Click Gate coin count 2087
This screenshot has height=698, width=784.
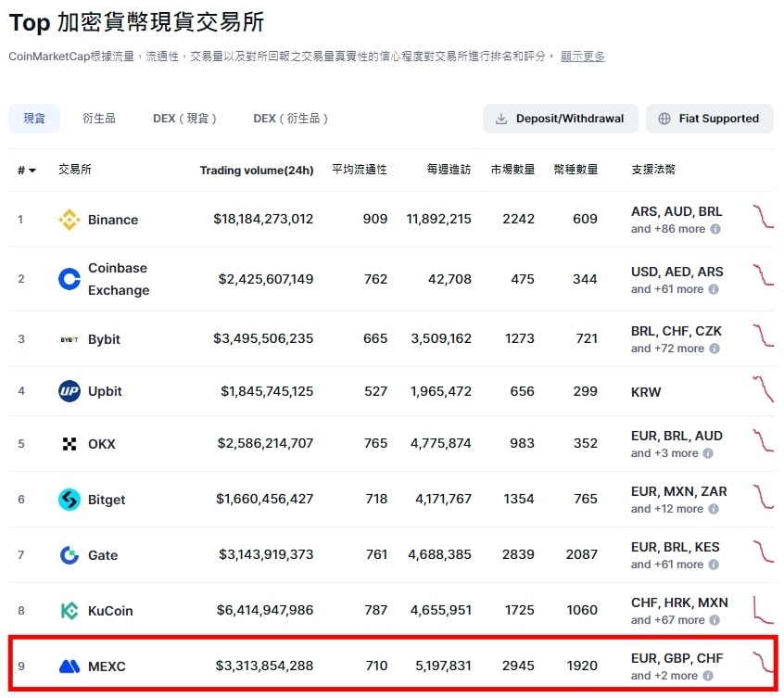[581, 554]
